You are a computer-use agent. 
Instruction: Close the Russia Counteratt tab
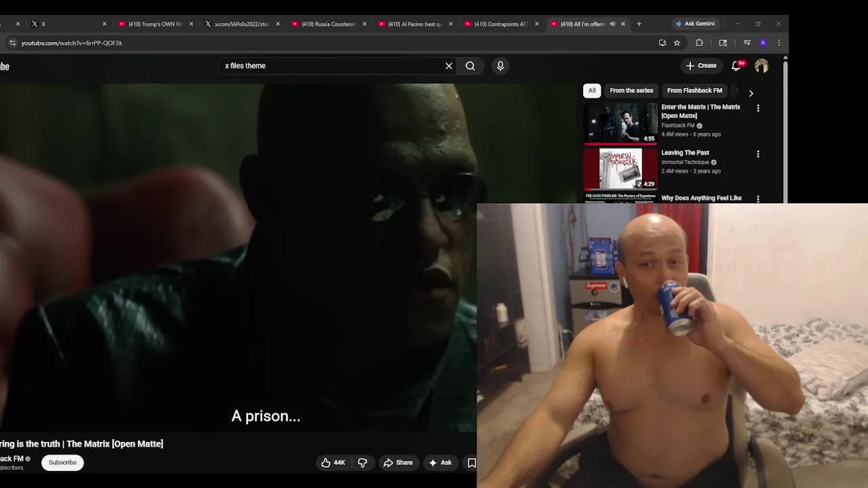click(x=364, y=24)
